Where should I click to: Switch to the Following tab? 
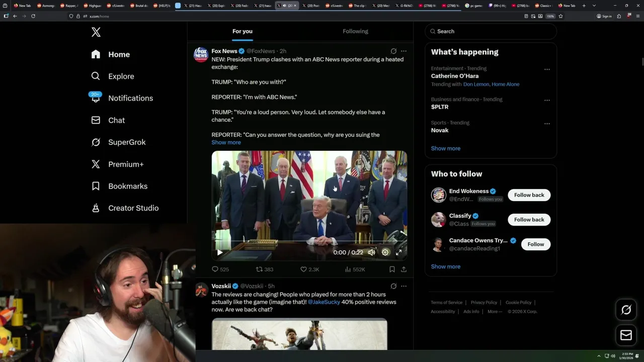[x=355, y=31]
